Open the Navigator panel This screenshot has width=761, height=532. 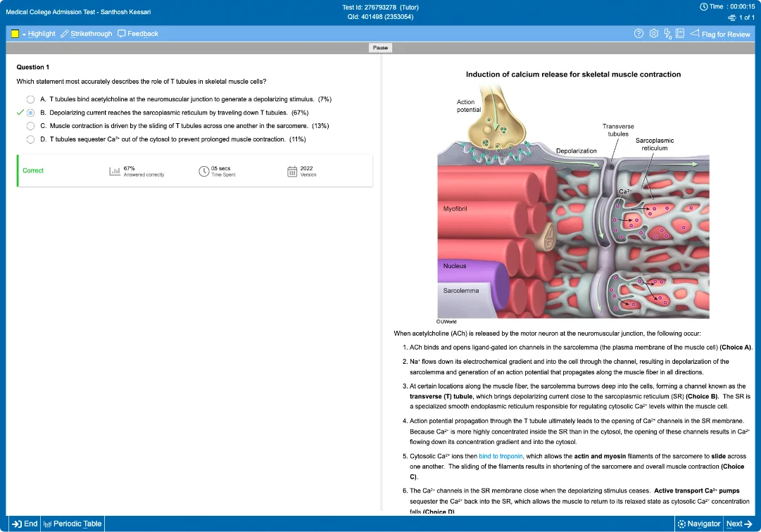click(698, 524)
